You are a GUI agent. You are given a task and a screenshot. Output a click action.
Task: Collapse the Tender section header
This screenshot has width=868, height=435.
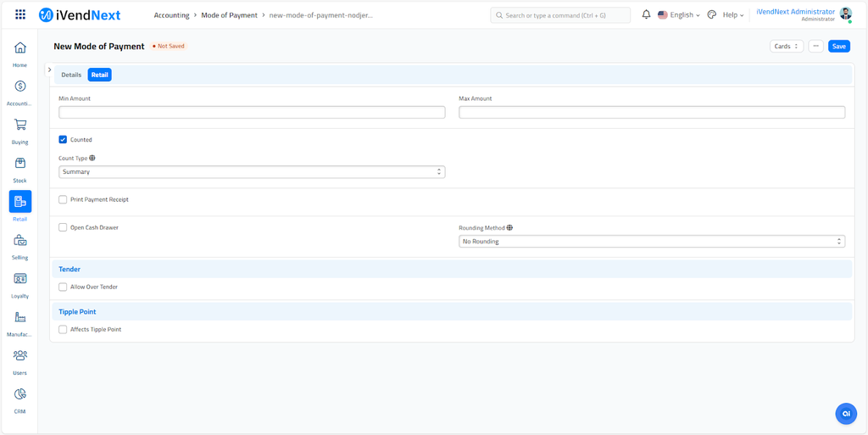pos(70,270)
